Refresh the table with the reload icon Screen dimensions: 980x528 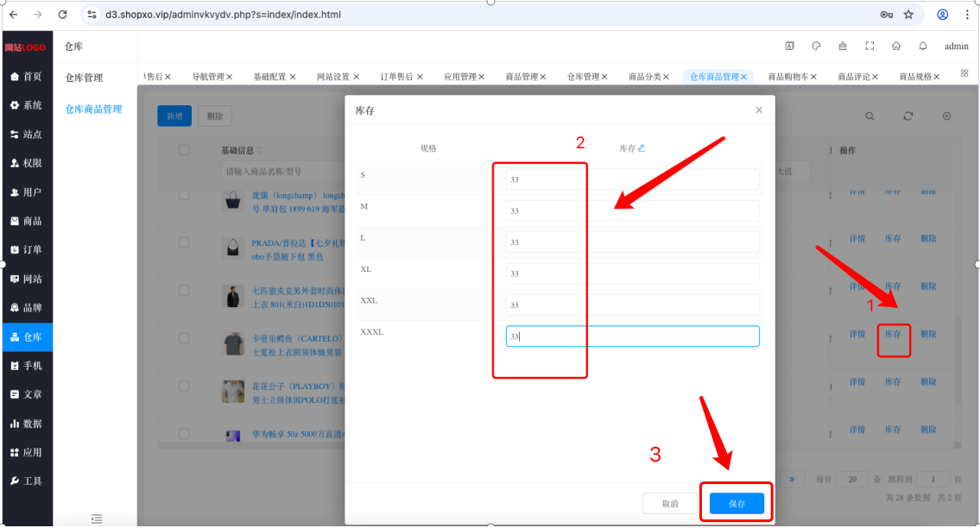click(908, 116)
